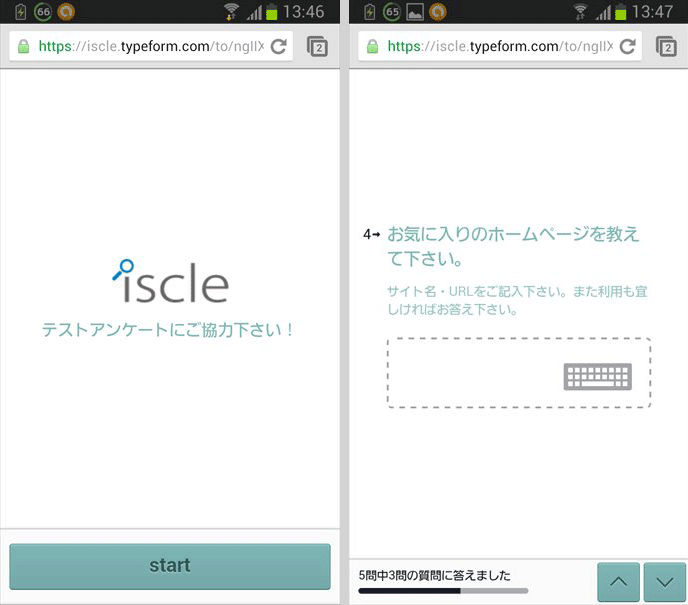Tap the iscle logo on left screen
The width and height of the screenshot is (688, 605).
(x=170, y=282)
